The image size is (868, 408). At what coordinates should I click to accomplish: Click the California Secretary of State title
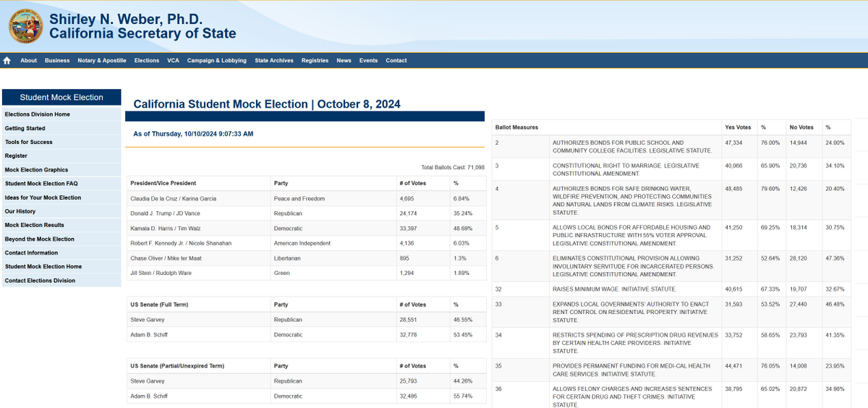142,33
